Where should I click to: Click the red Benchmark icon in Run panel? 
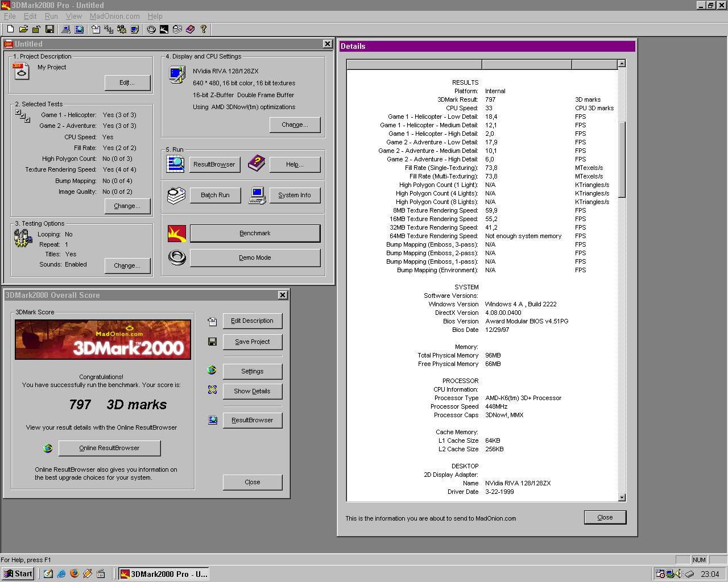pos(177,233)
